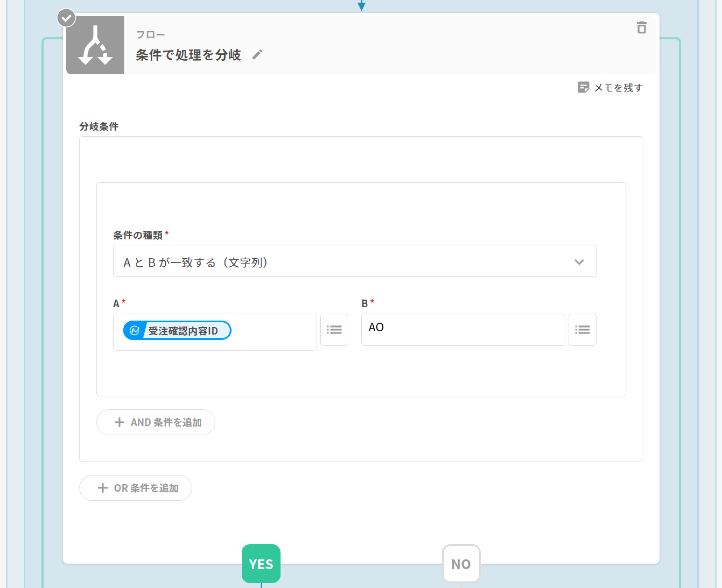The width and height of the screenshot is (722, 588).
Task: Click メモを残す link text
Action: coord(618,88)
